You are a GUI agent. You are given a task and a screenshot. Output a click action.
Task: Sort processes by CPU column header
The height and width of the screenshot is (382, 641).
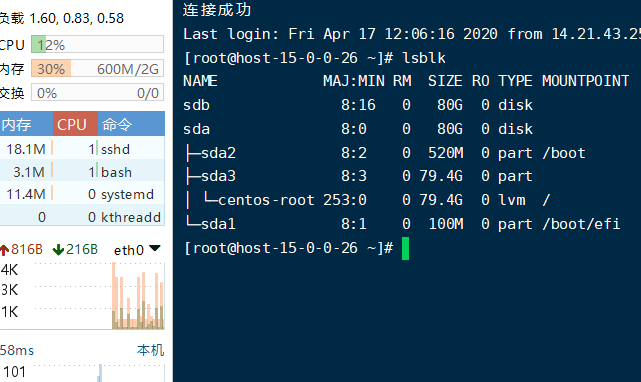point(75,124)
